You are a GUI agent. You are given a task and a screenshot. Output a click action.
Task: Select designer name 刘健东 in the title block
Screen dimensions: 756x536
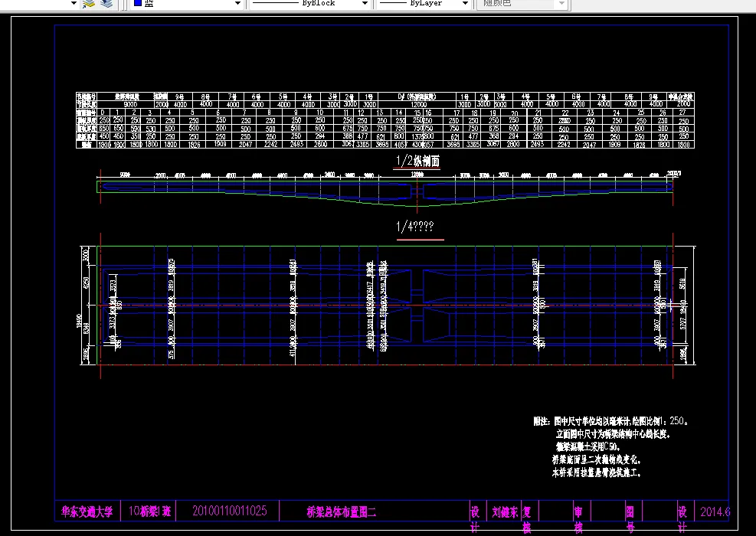pyautogui.click(x=505, y=512)
